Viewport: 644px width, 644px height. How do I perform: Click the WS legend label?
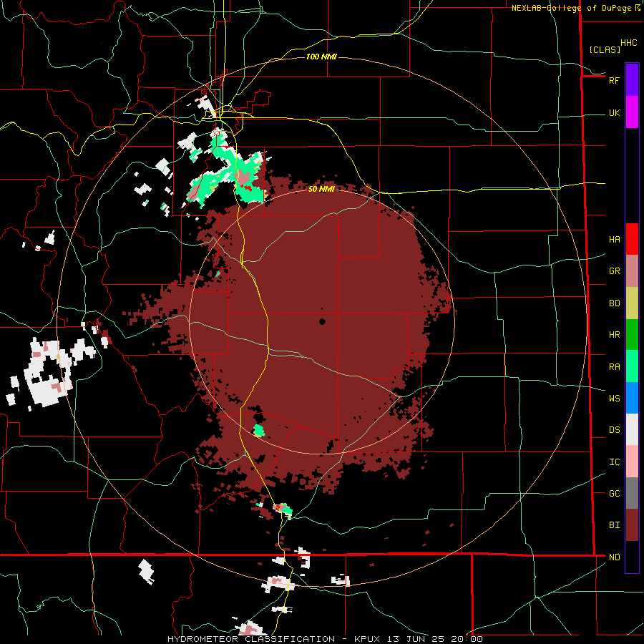click(x=614, y=399)
